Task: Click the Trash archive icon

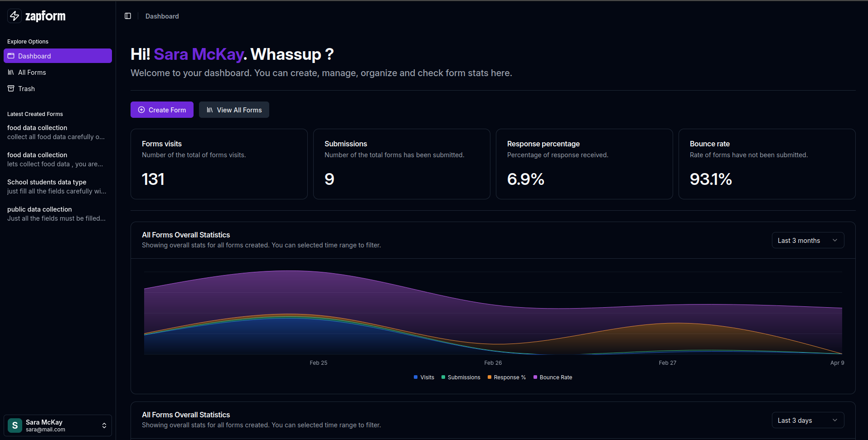Action: pyautogui.click(x=11, y=89)
